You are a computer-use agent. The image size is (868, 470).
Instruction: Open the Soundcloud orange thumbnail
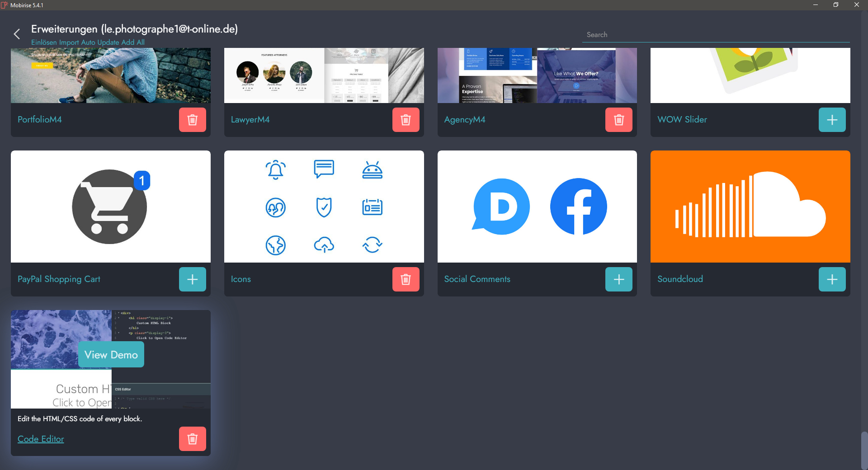[x=750, y=207]
